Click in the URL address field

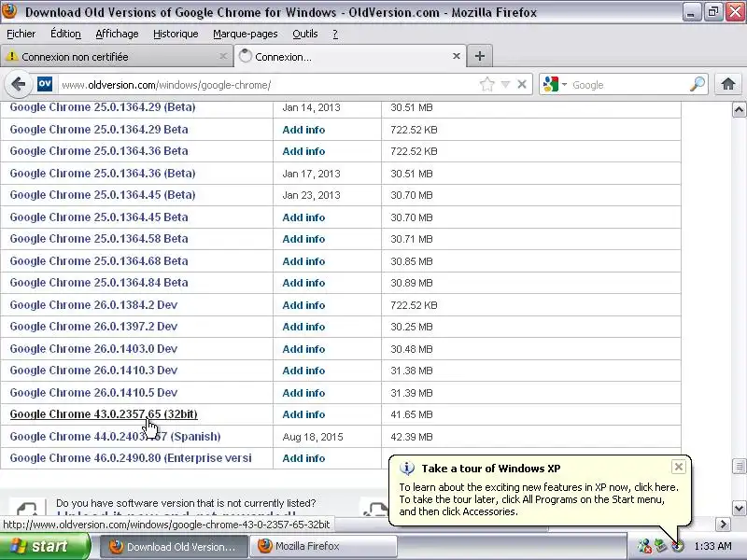pos(269,85)
